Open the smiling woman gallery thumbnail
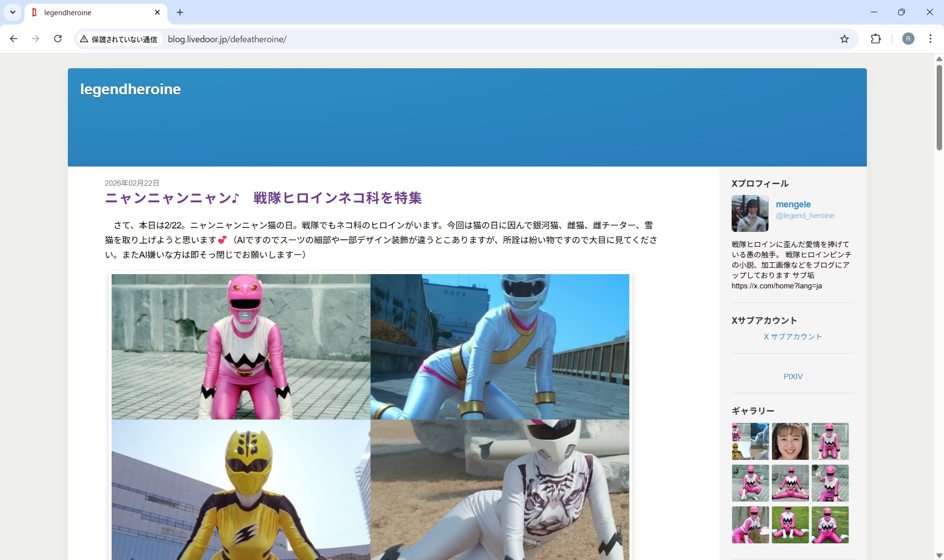This screenshot has width=944, height=560. tap(790, 441)
